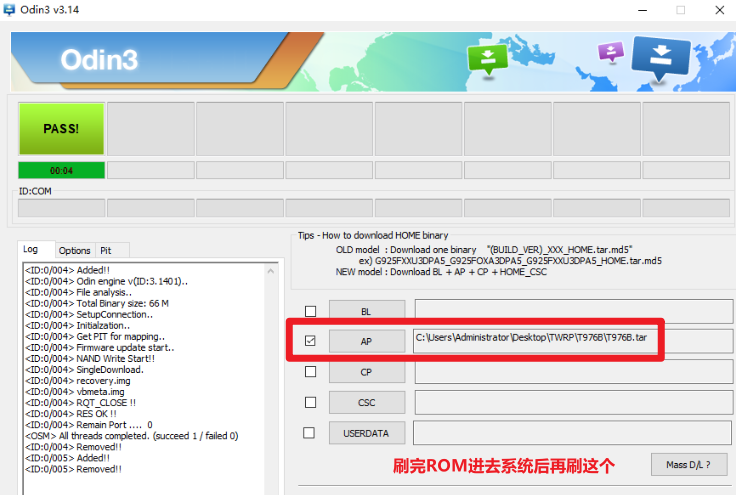Click the Mass D/L ? button

click(x=689, y=465)
